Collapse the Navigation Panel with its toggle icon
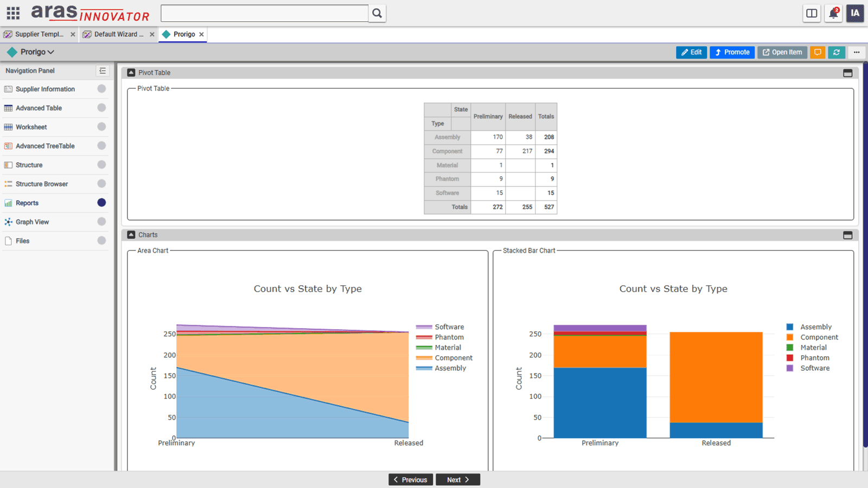The width and height of the screenshot is (868, 488). point(103,70)
